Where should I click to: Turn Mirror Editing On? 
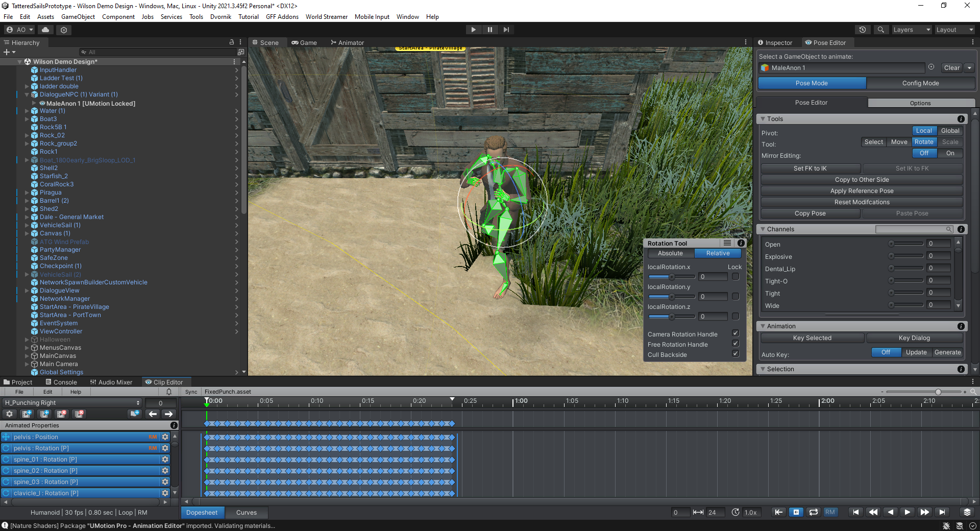950,153
